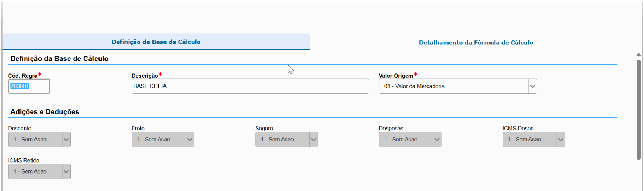
Task: Click the vertical scrollbar thumb
Action: (638, 109)
